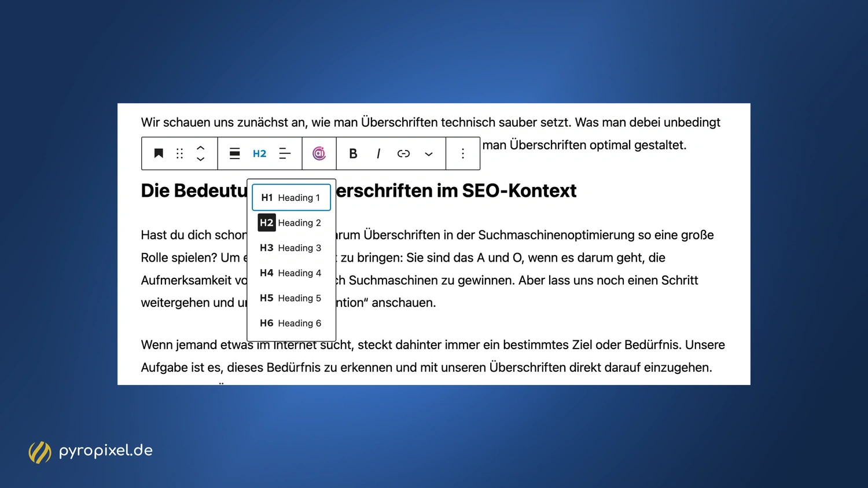The image size is (868, 488).
Task: Insert a link with the link icon
Action: coord(403,153)
